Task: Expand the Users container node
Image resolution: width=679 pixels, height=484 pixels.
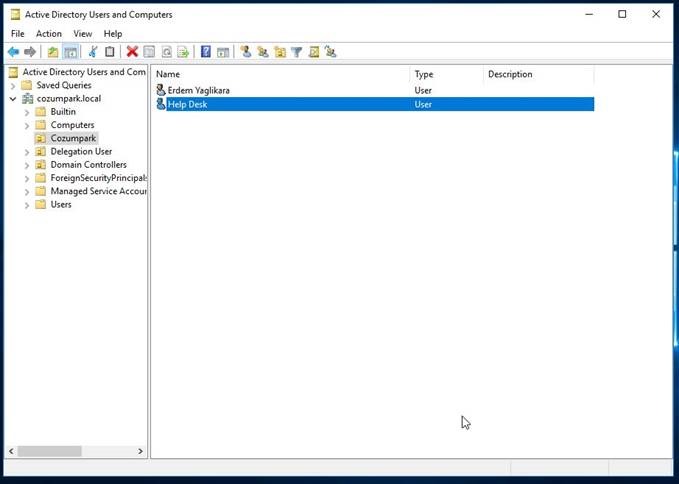Action: coord(27,205)
